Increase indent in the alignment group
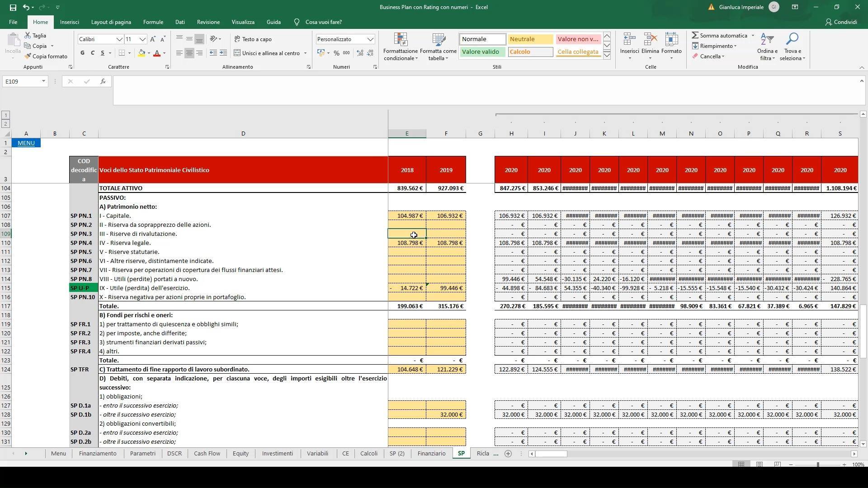868x488 pixels. click(x=223, y=53)
